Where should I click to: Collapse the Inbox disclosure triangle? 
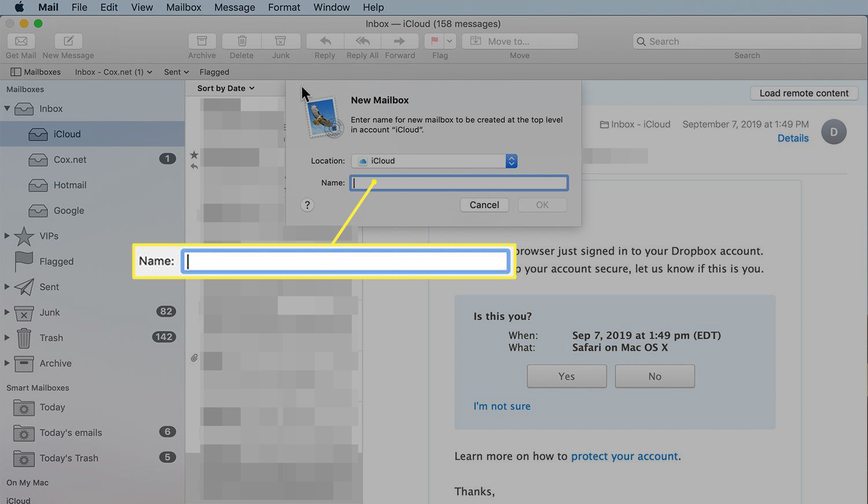(8, 108)
